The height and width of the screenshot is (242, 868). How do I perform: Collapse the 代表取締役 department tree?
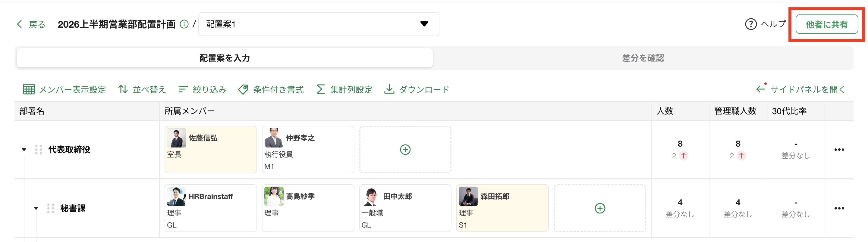point(24,150)
